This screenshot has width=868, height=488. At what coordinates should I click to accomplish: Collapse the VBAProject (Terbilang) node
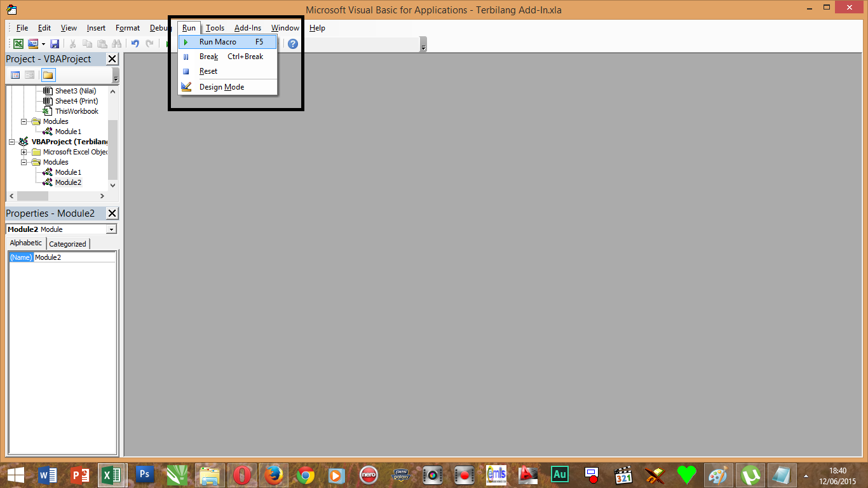(12, 142)
